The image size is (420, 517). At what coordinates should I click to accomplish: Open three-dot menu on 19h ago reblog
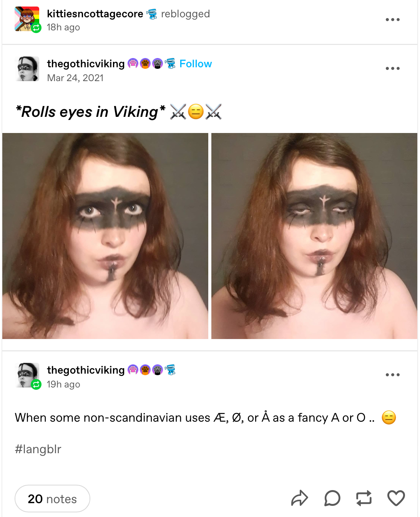(393, 375)
